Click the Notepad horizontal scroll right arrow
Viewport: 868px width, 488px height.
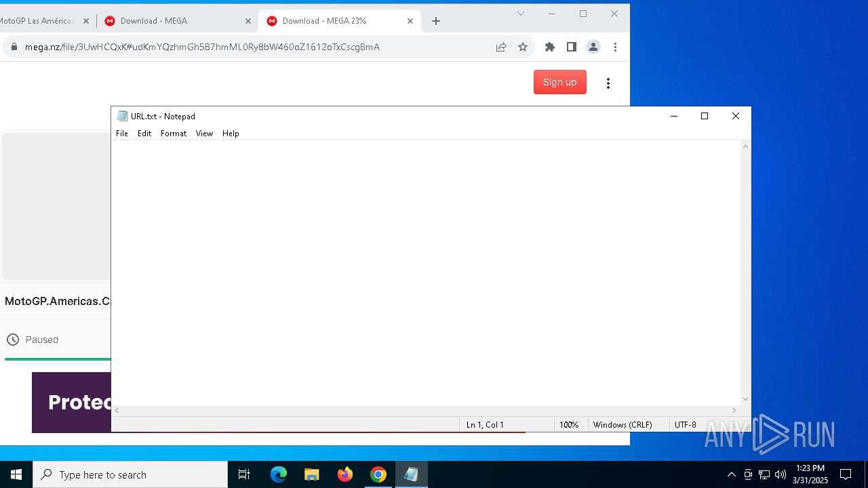734,411
